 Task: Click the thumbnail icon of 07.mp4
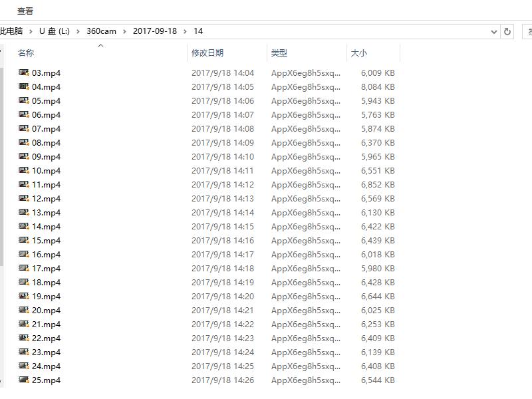coord(23,128)
